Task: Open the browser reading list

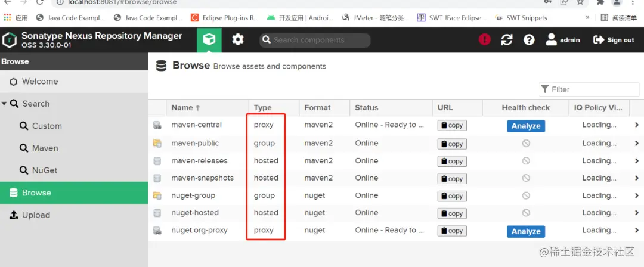Action: tap(618, 18)
